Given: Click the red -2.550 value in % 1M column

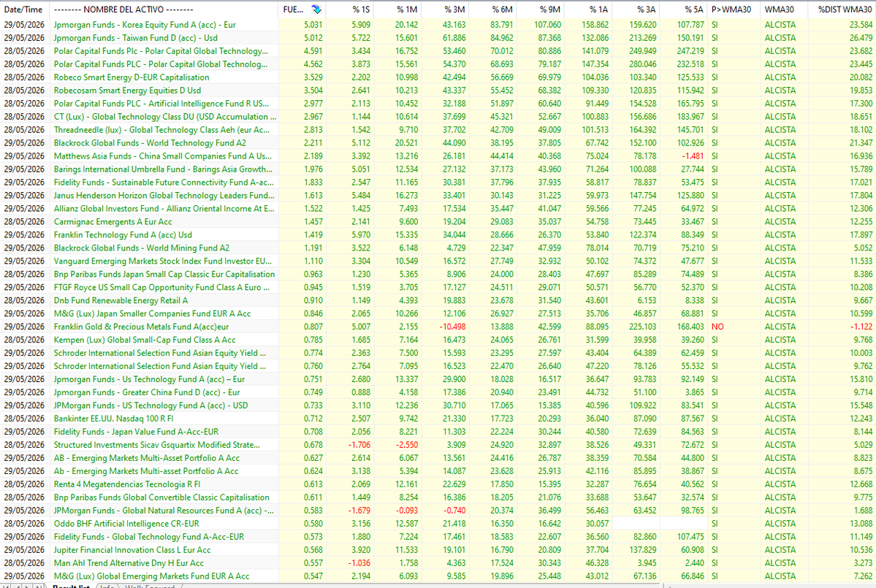Looking at the screenshot, I should (407, 445).
